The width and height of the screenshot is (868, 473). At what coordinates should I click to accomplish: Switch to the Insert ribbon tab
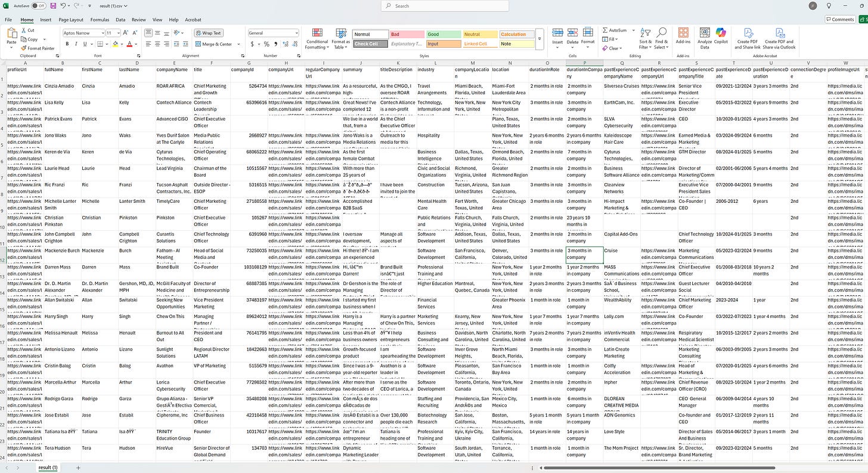click(x=46, y=20)
